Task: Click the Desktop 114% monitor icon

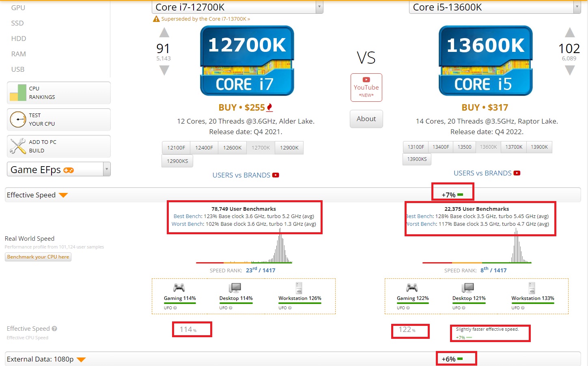Action: pos(235,288)
